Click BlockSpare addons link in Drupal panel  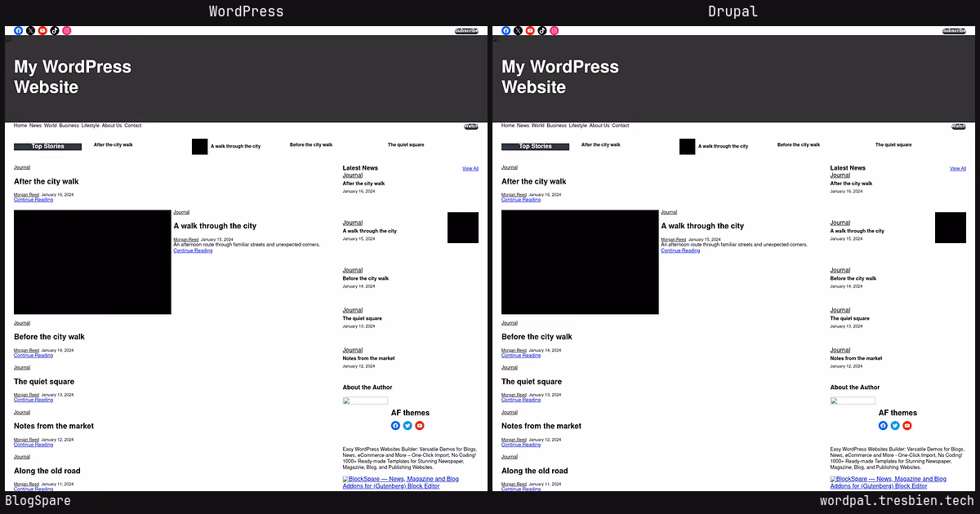pyautogui.click(x=888, y=482)
